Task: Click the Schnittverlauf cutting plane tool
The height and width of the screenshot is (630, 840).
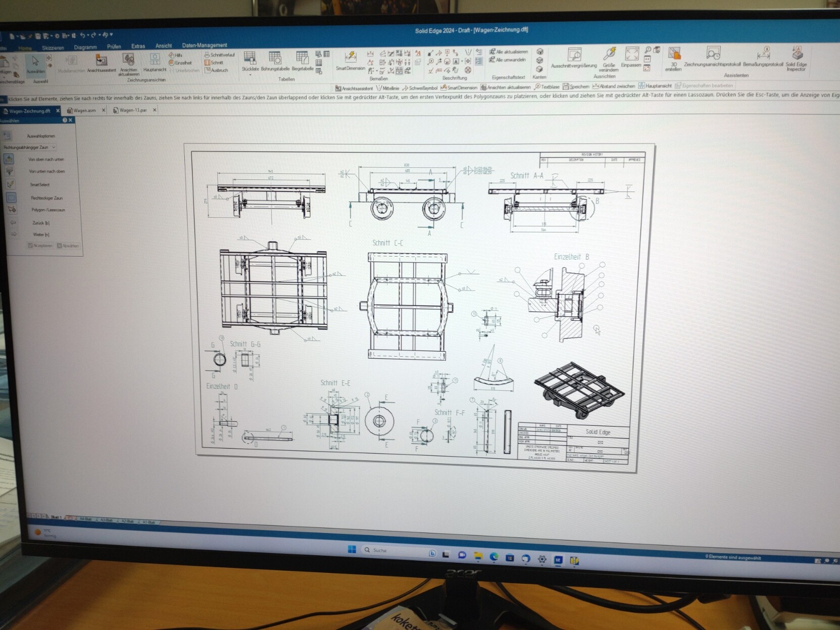Action: tap(219, 55)
